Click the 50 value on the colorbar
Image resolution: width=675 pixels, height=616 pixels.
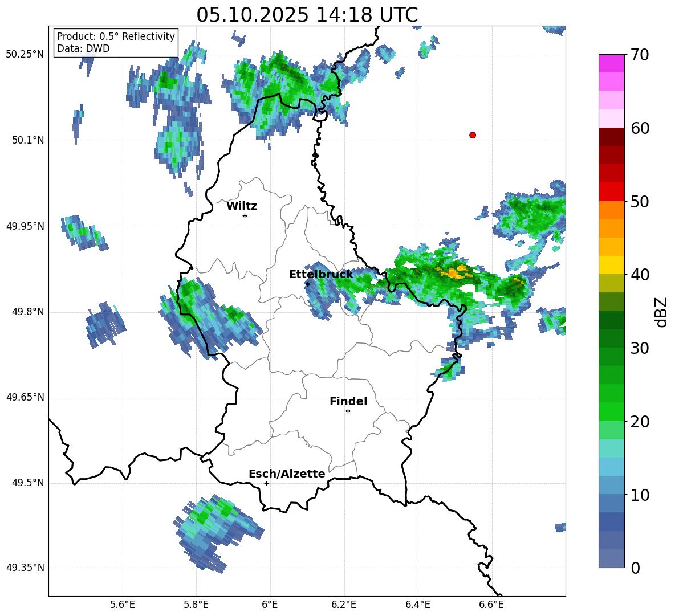coord(640,201)
